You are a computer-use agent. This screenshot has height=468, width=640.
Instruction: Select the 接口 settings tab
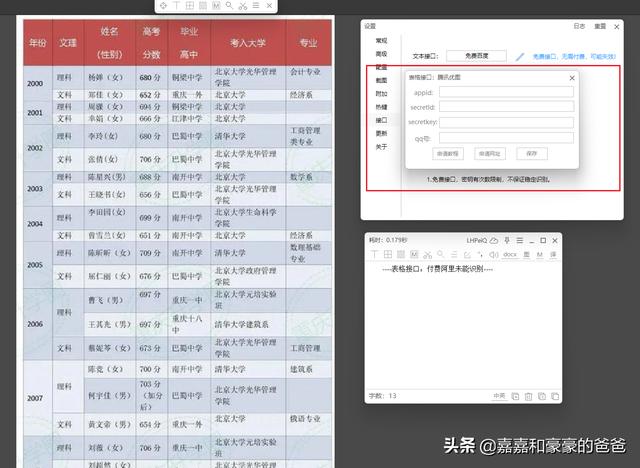point(381,120)
